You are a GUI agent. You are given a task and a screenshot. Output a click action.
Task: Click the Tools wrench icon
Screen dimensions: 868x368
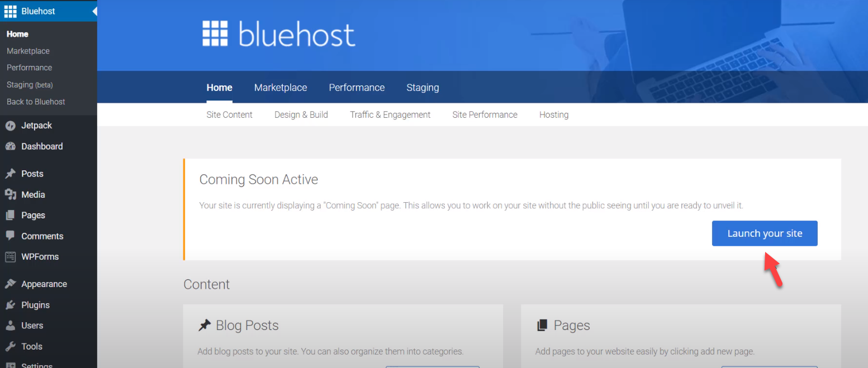(10, 346)
